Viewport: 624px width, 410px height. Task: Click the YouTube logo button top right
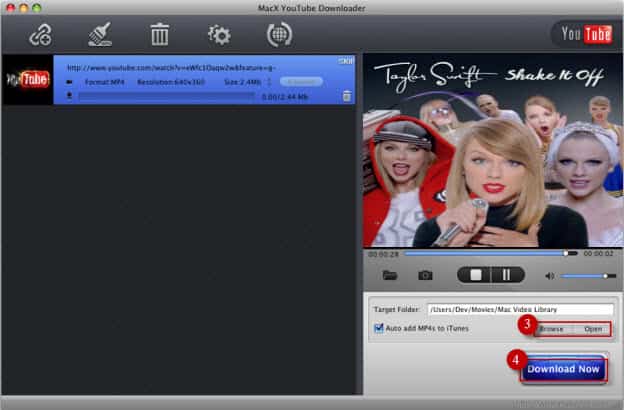(586, 34)
